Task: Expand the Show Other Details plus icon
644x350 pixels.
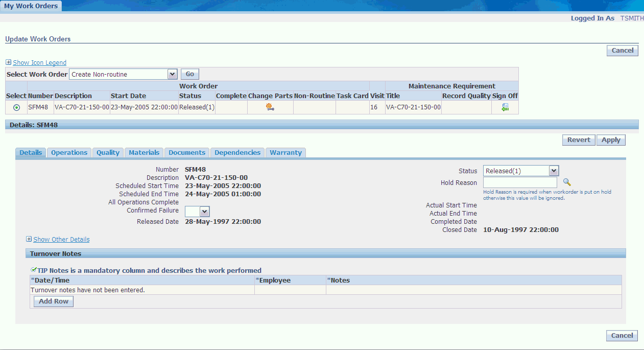Action: 29,239
